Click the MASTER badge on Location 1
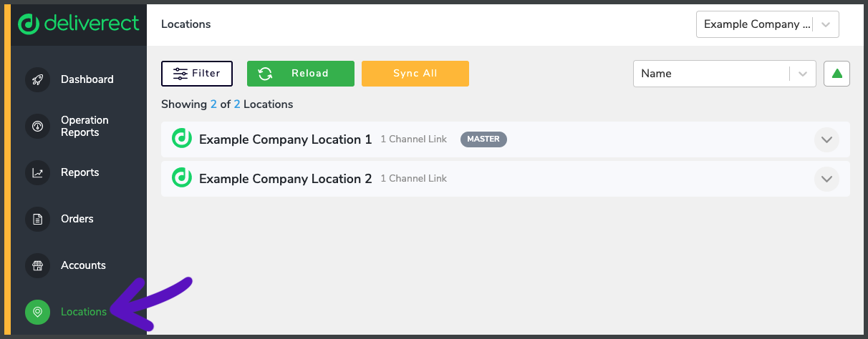Image resolution: width=868 pixels, height=339 pixels. (x=483, y=139)
